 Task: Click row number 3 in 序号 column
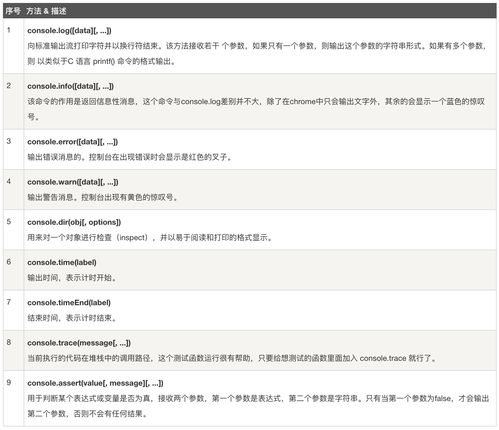(x=9, y=141)
